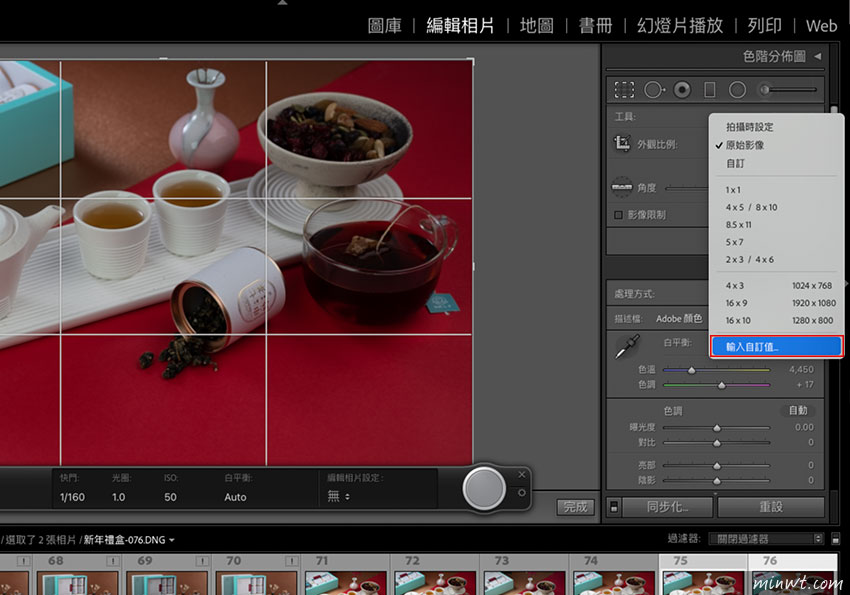Image resolution: width=850 pixels, height=595 pixels.
Task: Select the red eye correction tool
Action: [682, 90]
